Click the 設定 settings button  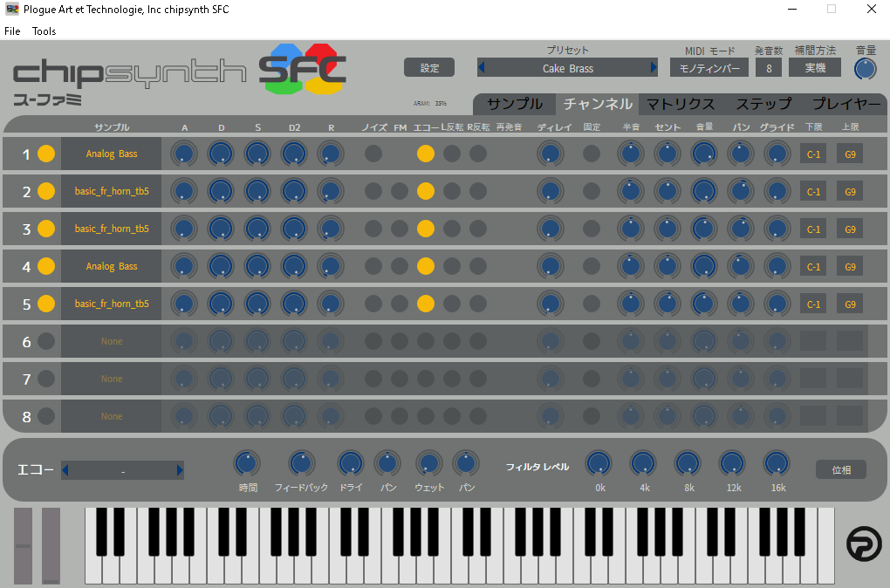tap(429, 67)
